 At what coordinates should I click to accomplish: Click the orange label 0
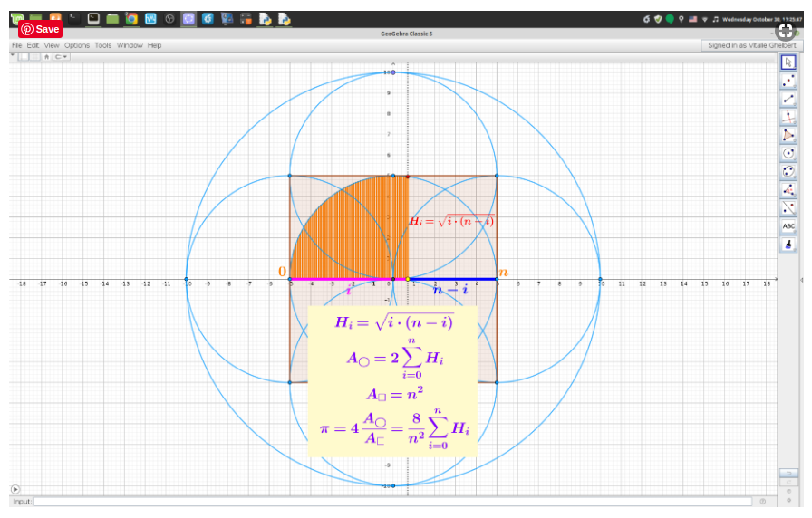point(282,271)
